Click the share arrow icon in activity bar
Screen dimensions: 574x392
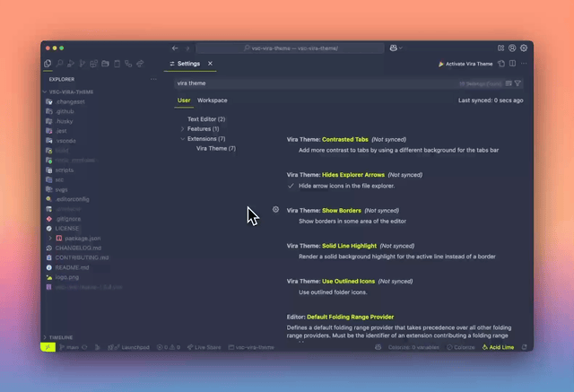pyautogui.click(x=140, y=64)
